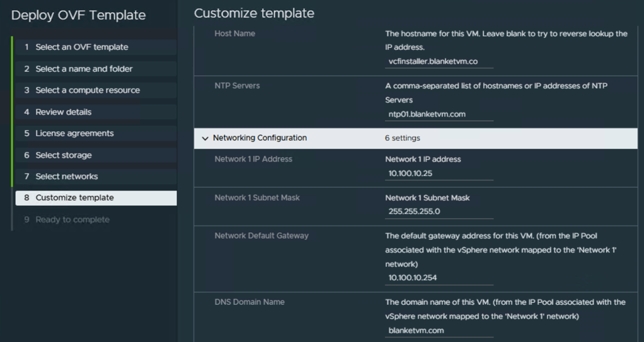Collapse the Networking Configuration chevron

point(205,138)
